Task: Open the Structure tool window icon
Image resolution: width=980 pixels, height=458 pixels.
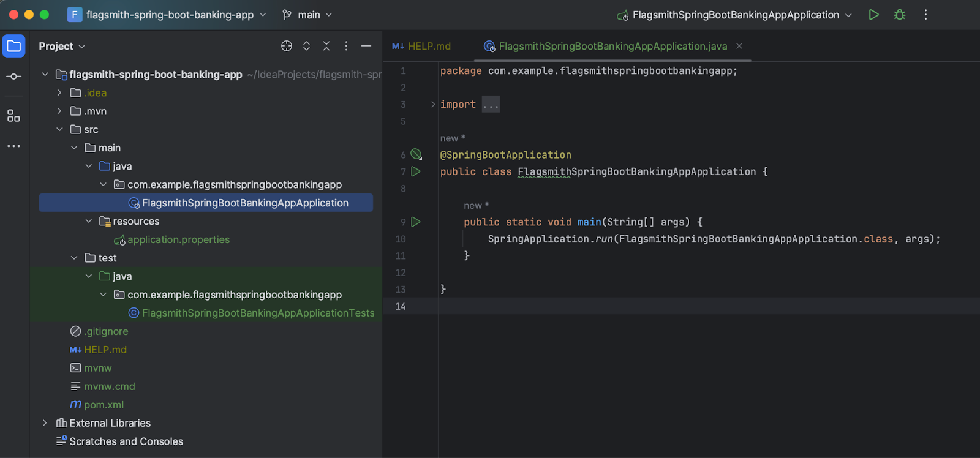Action: click(x=13, y=116)
